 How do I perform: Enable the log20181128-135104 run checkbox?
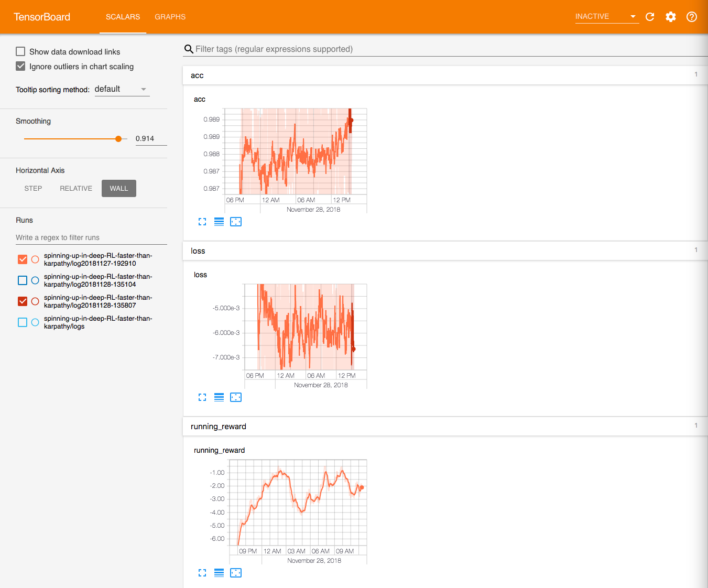click(23, 280)
